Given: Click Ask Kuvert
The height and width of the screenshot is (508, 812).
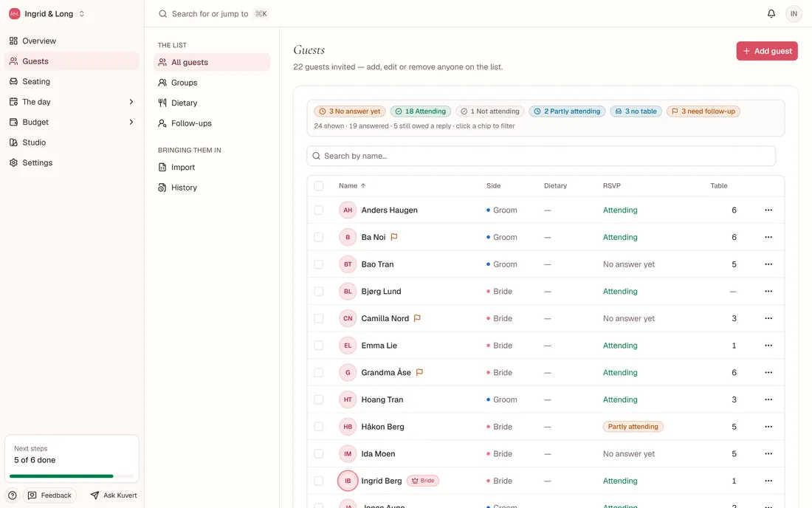Looking at the screenshot, I should pyautogui.click(x=114, y=495).
